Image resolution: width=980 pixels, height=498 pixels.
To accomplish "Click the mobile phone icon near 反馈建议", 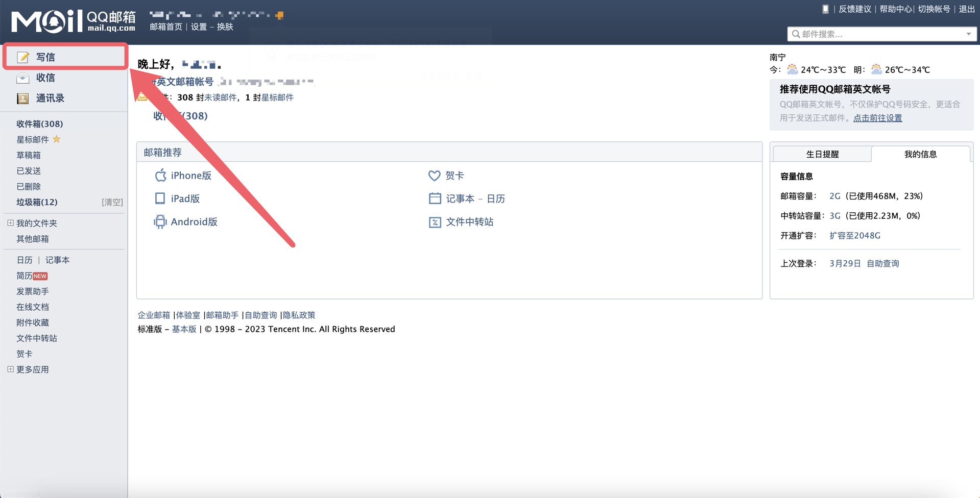I will (825, 9).
